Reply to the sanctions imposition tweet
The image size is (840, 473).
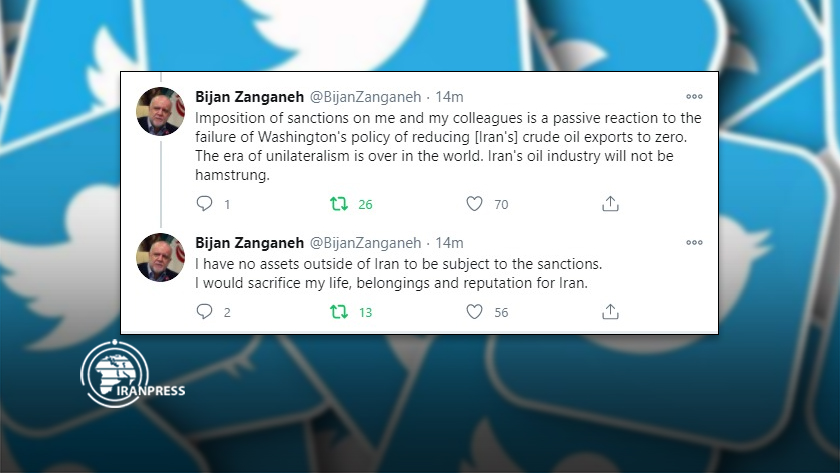(x=204, y=204)
